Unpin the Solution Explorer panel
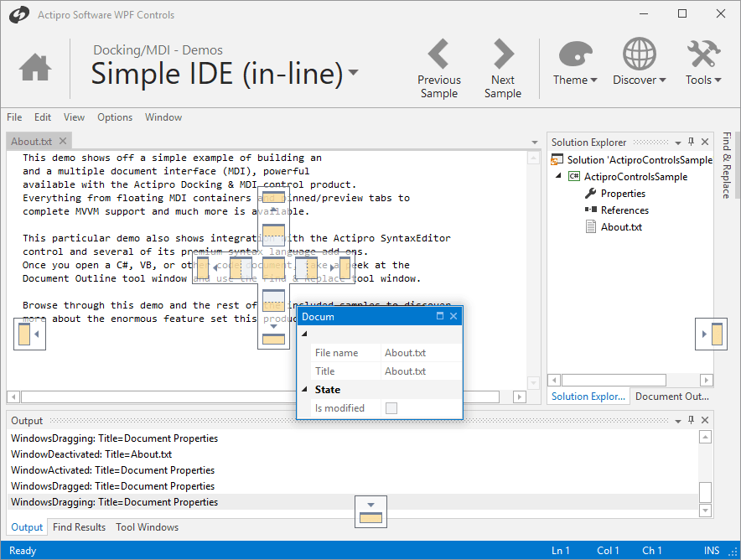Image resolution: width=741 pixels, height=560 pixels. tap(692, 142)
